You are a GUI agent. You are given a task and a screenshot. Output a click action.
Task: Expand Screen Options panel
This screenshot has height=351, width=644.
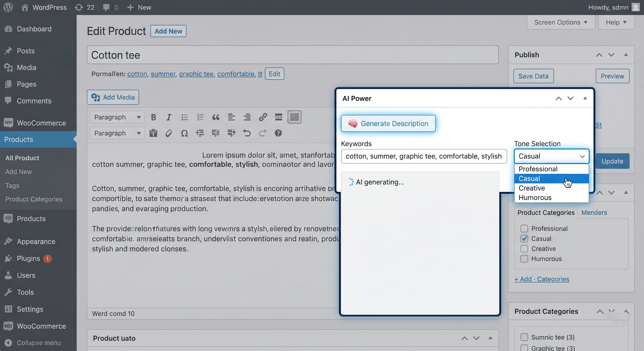click(561, 22)
